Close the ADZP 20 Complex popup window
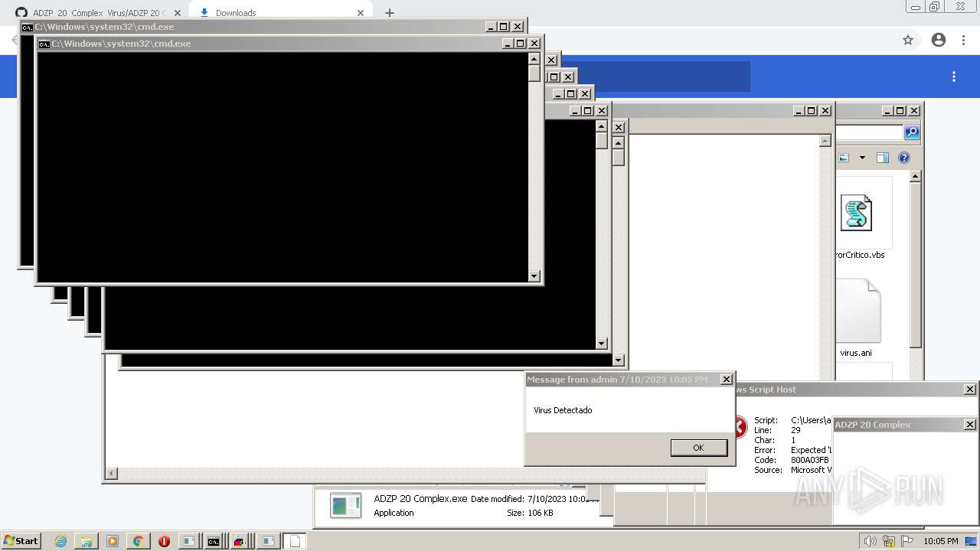Viewport: 980px width, 551px height. (969, 425)
